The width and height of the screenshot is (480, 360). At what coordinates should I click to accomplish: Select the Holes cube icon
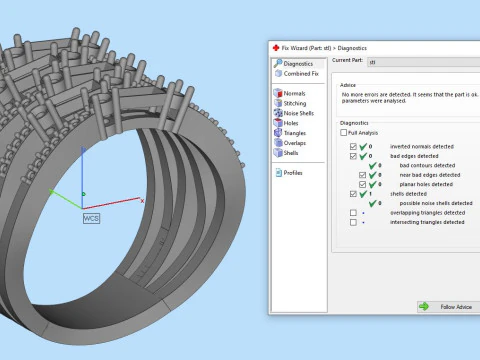pyautogui.click(x=278, y=123)
